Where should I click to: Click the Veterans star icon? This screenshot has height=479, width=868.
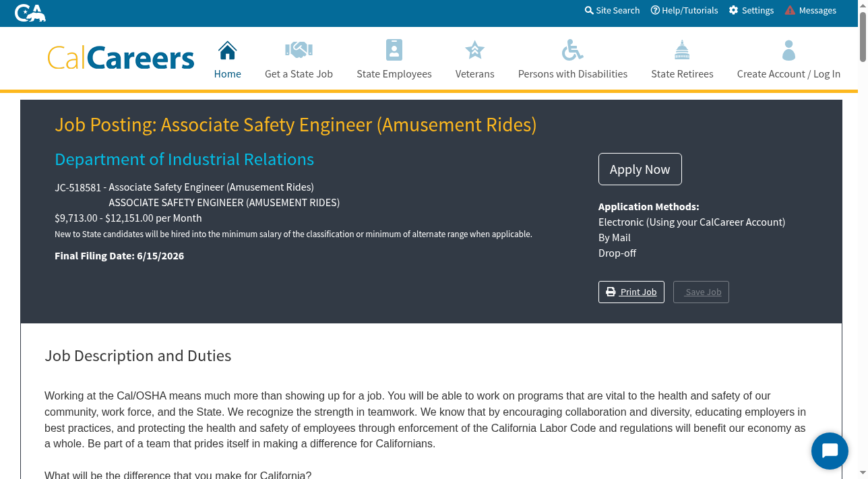click(x=475, y=50)
